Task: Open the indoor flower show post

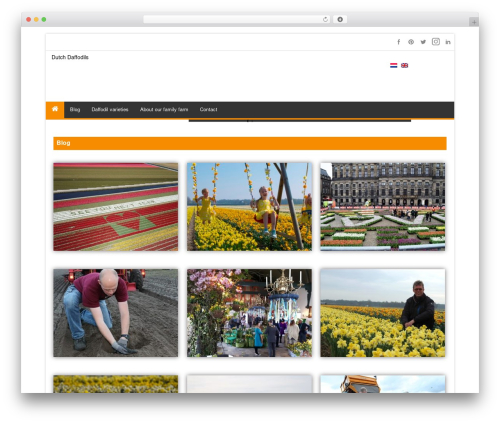Action: 249,313
